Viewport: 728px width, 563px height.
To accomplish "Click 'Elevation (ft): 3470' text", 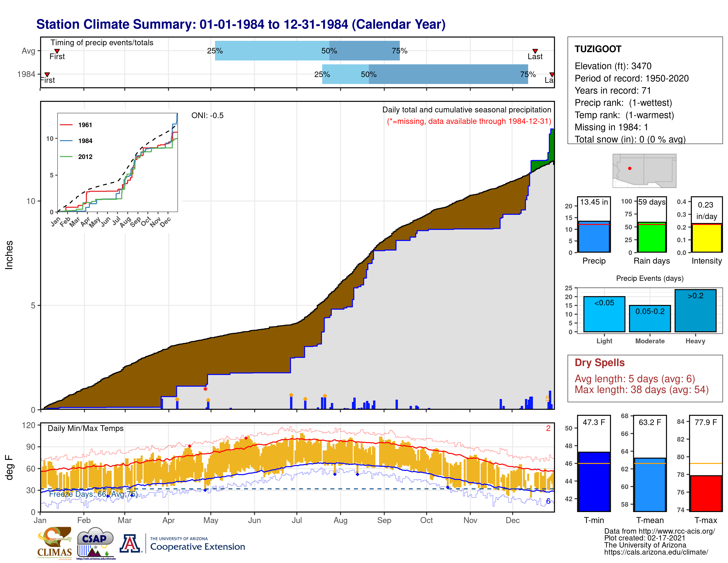I will pos(613,66).
